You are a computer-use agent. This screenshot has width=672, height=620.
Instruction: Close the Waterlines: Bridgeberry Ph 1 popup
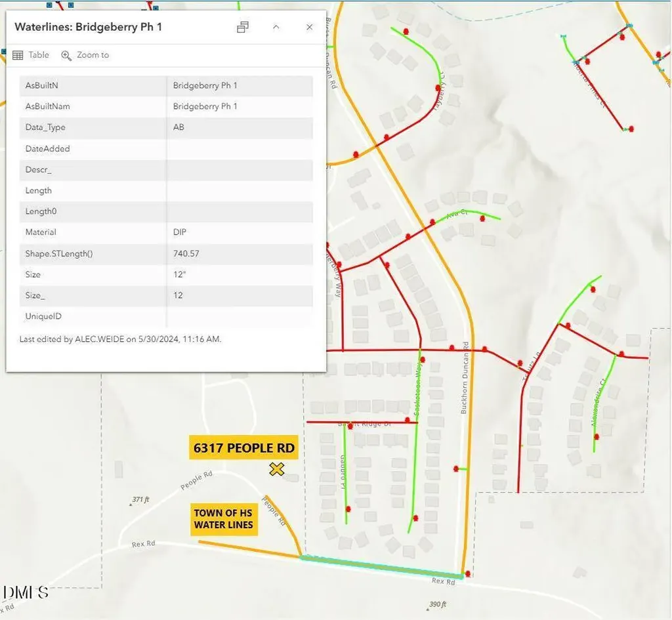310,27
